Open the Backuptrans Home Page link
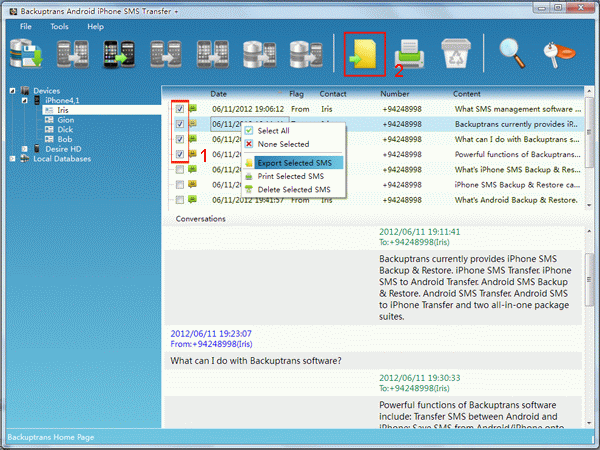Image resolution: width=600 pixels, height=450 pixels. pyautogui.click(x=51, y=437)
